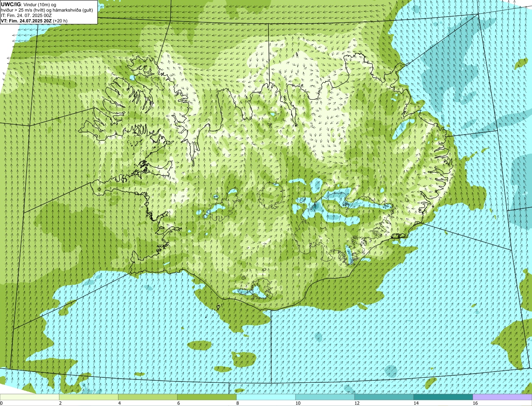The height and width of the screenshot is (406, 532).
Task: Click the scale label '2'
Action: (60, 403)
